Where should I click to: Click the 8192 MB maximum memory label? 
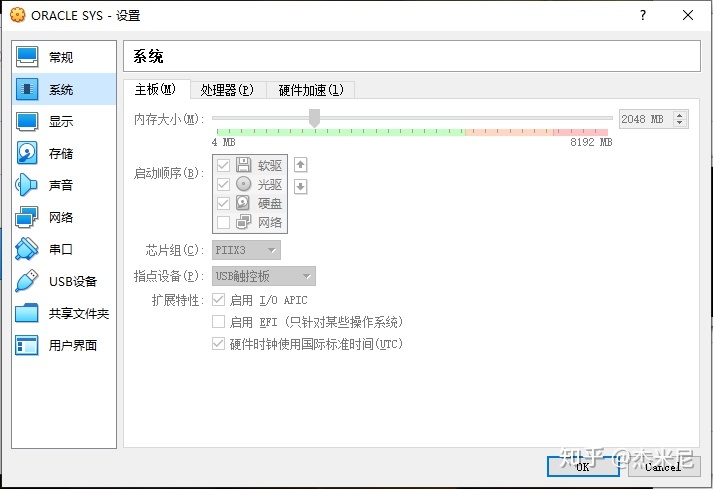pos(591,142)
